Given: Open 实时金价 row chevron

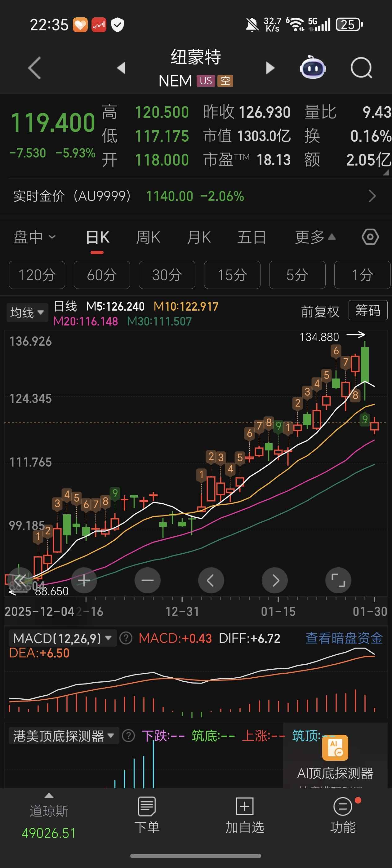Looking at the screenshot, I should click(372, 196).
